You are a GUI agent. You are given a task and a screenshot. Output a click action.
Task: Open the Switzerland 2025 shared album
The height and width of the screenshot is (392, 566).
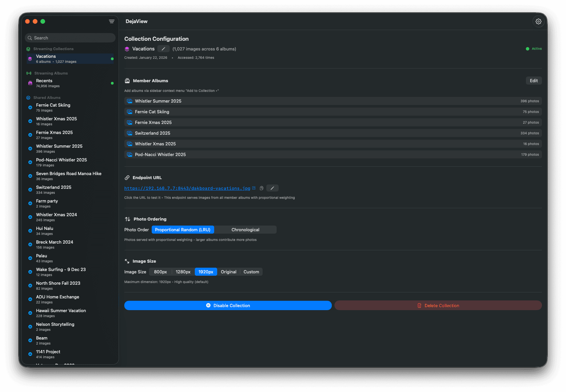point(53,189)
